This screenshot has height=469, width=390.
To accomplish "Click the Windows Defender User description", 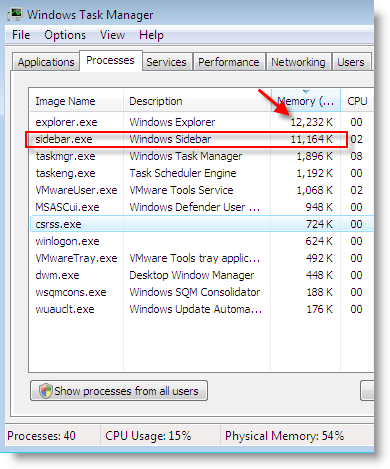I will click(195, 207).
